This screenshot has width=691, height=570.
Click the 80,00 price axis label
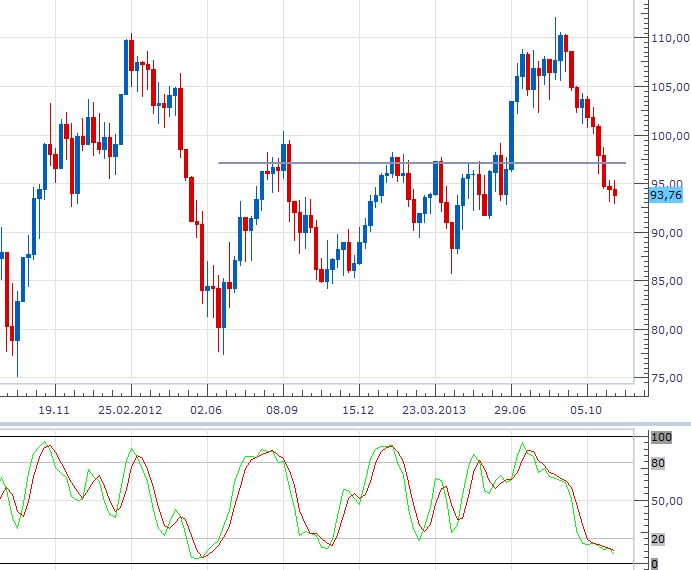coord(667,330)
